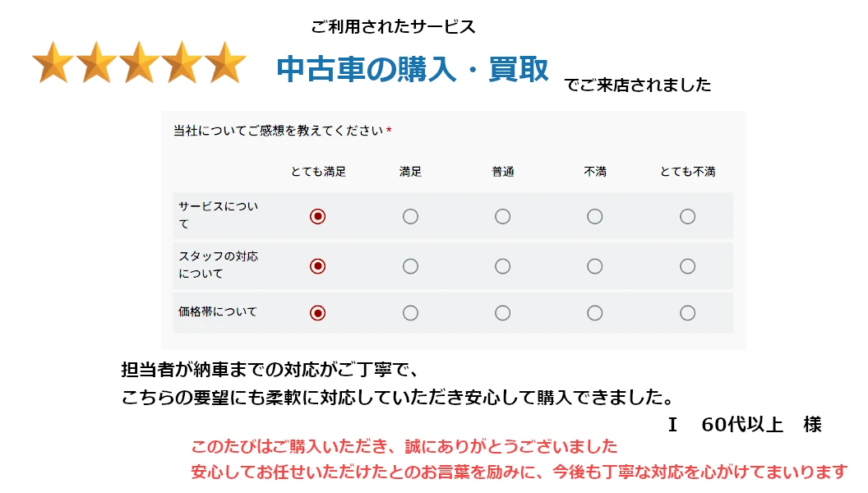This screenshot has height=493, width=868.
Task: Select とても満足 for 価格帯について
Action: pyautogui.click(x=318, y=313)
